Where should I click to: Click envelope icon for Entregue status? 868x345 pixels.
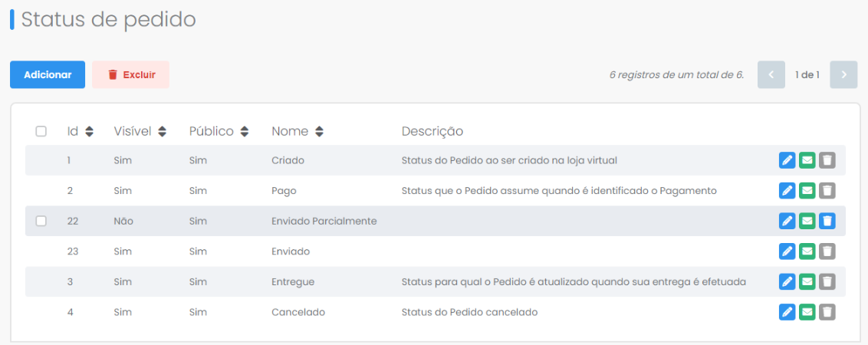pos(807,282)
